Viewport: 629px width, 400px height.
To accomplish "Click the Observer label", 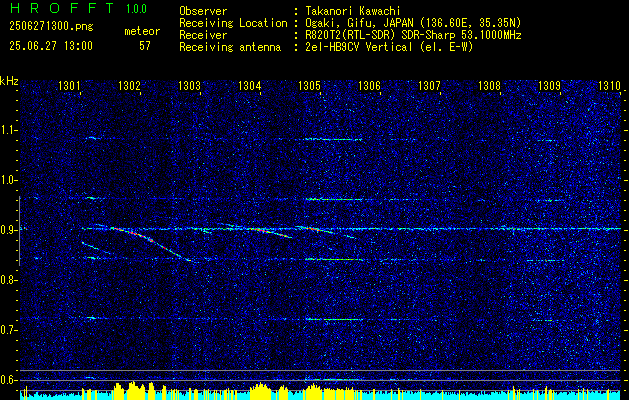I will [x=203, y=11].
